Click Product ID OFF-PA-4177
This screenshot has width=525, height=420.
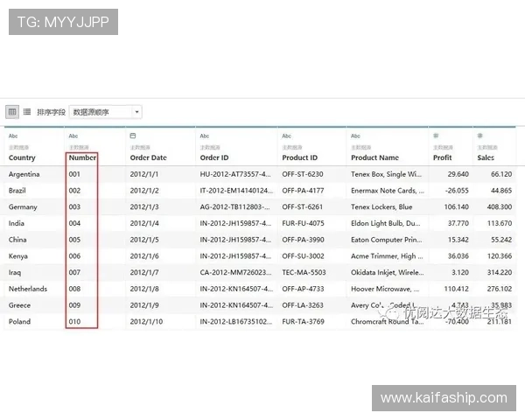click(303, 191)
